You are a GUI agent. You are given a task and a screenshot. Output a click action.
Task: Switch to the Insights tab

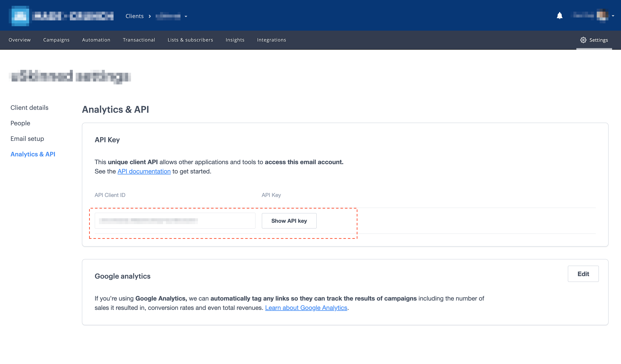[x=235, y=40]
